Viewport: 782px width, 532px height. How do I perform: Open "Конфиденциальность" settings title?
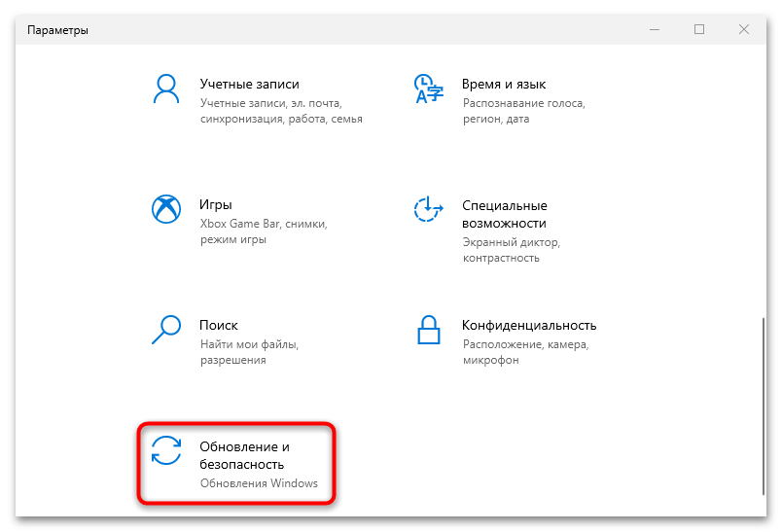[529, 325]
